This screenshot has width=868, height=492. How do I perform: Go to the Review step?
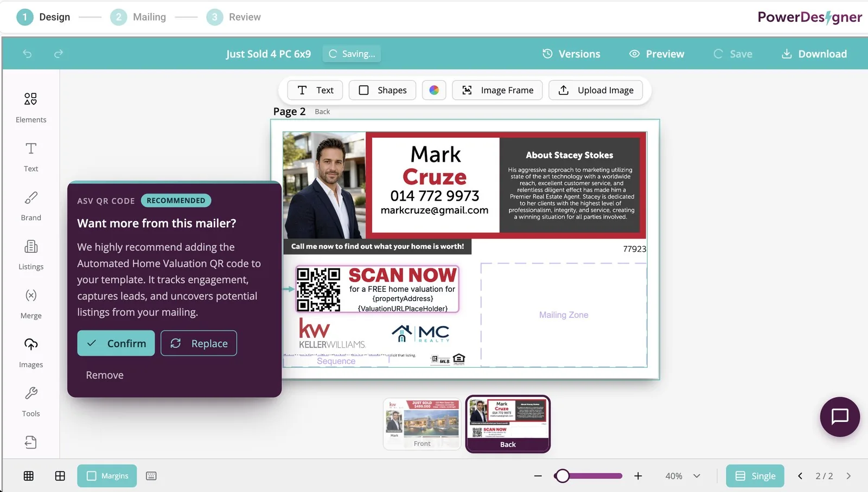click(234, 17)
